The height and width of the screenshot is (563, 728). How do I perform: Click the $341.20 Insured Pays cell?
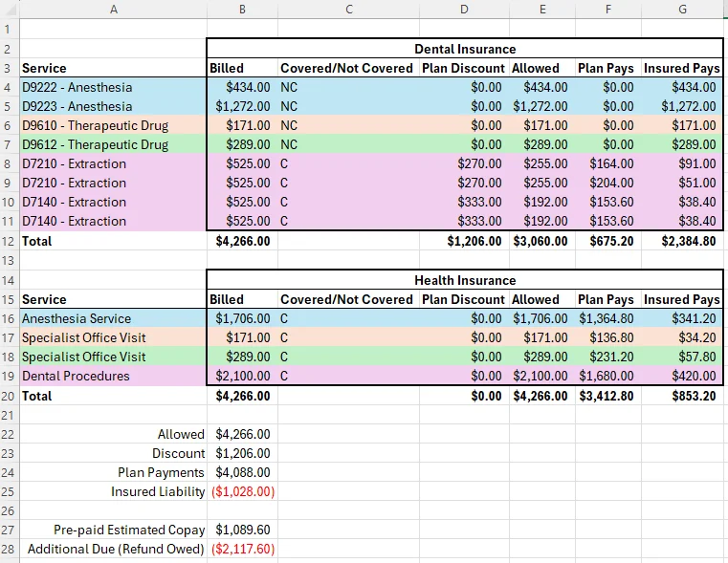tap(682, 318)
